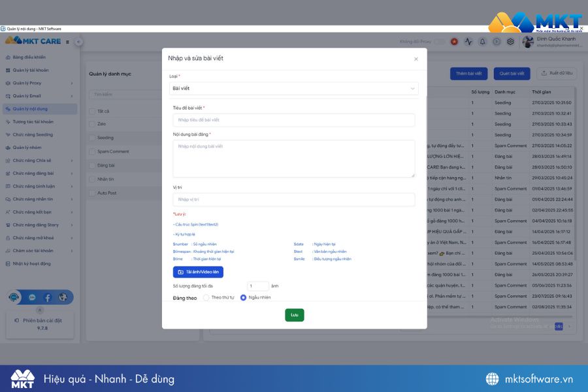Click the Tải ảnh/Video lên upload button
Screen dimensions: 588x392
(198, 272)
